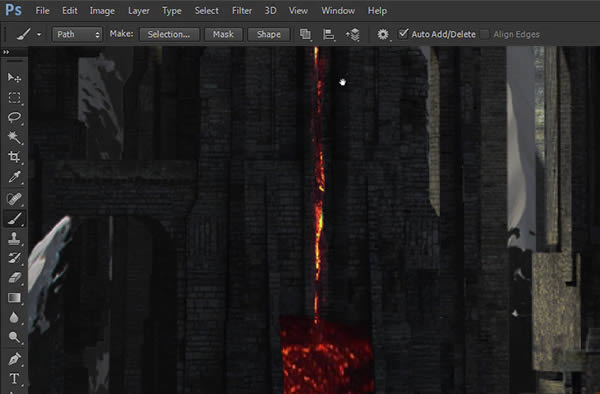This screenshot has width=600, height=394.
Task: Select the Move tool
Action: (x=14, y=78)
